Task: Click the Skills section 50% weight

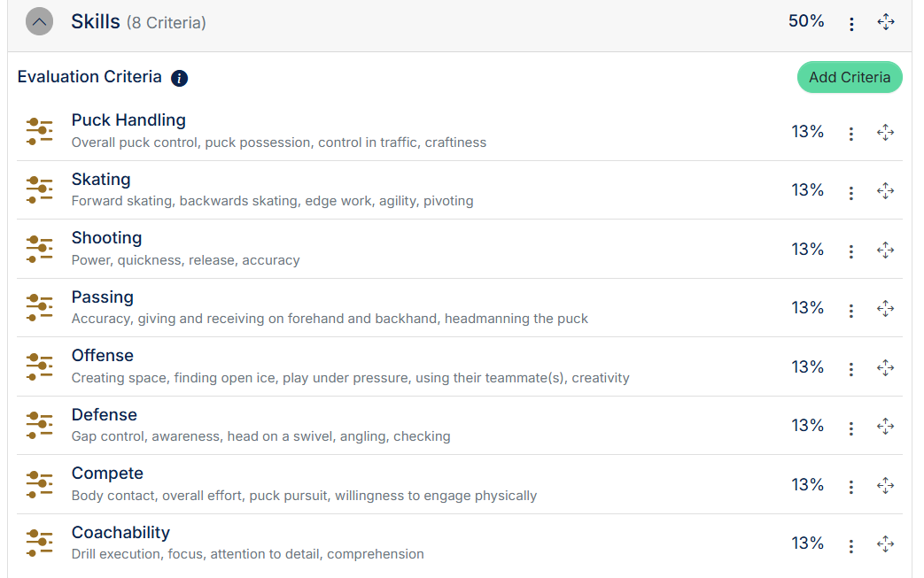Action: pyautogui.click(x=806, y=21)
